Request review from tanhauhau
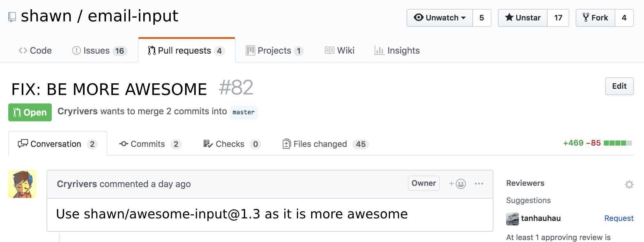644x242 pixels. [x=619, y=218]
